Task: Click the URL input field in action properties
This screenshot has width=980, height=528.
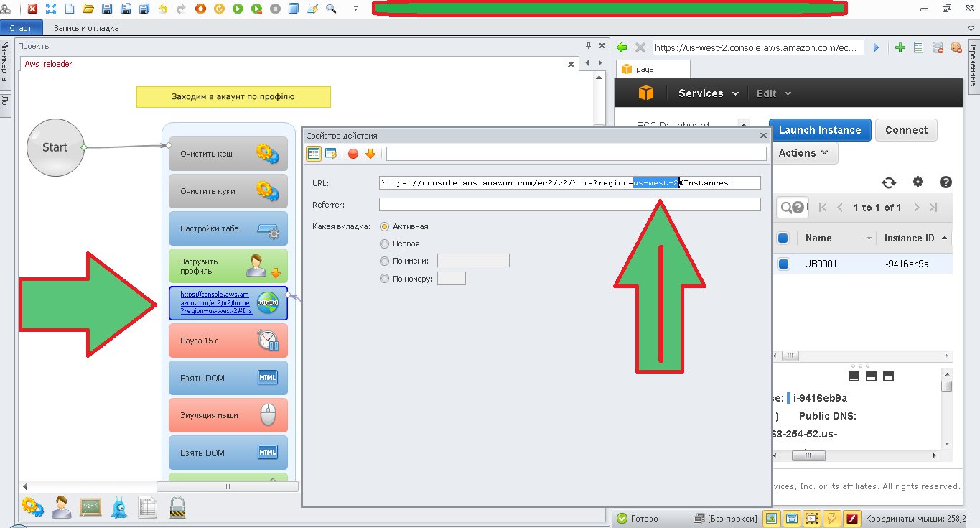Action: 570,182
